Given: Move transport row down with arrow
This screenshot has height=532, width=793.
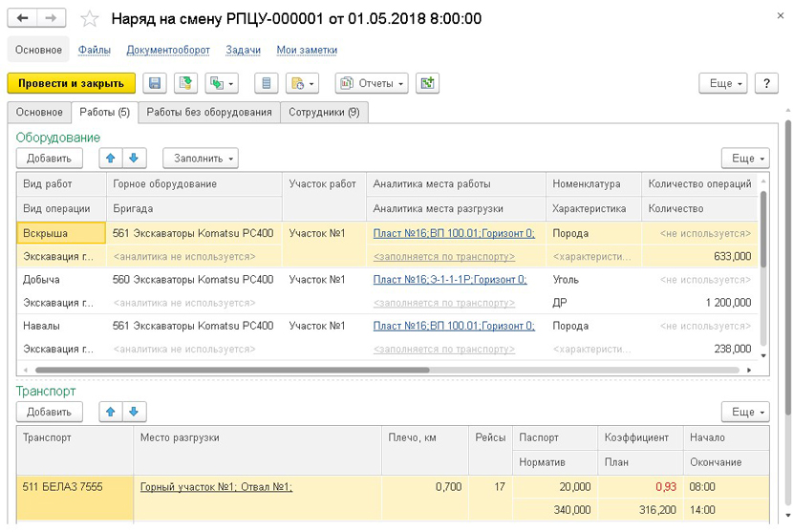Looking at the screenshot, I should coord(134,412).
